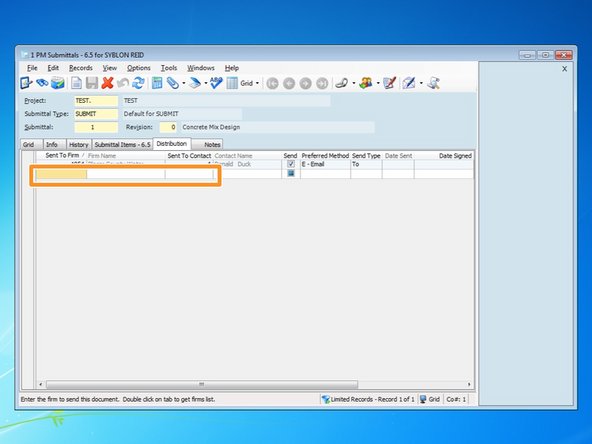Run the ABC spell check icon
This screenshot has height=444, width=592.
[x=216, y=83]
